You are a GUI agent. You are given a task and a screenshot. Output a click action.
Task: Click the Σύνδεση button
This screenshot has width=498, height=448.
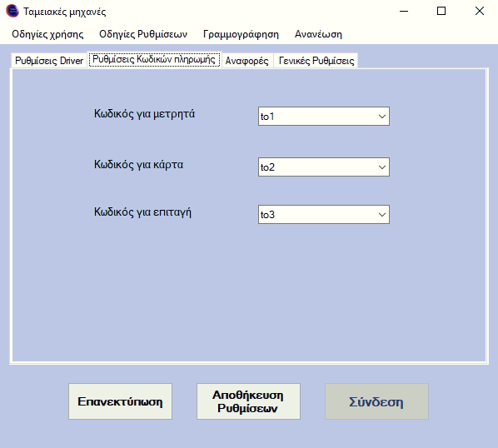[x=376, y=401]
